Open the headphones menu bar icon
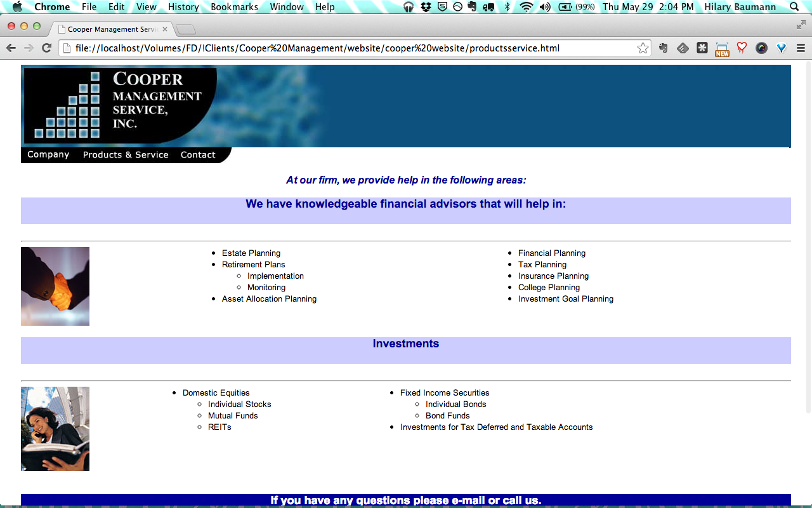812x508 pixels. [x=409, y=7]
